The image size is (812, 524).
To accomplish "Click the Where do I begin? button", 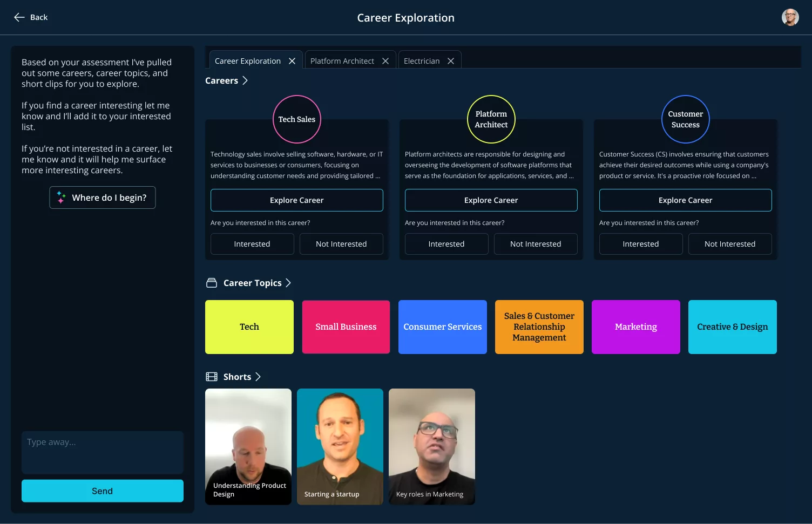I will pyautogui.click(x=103, y=198).
